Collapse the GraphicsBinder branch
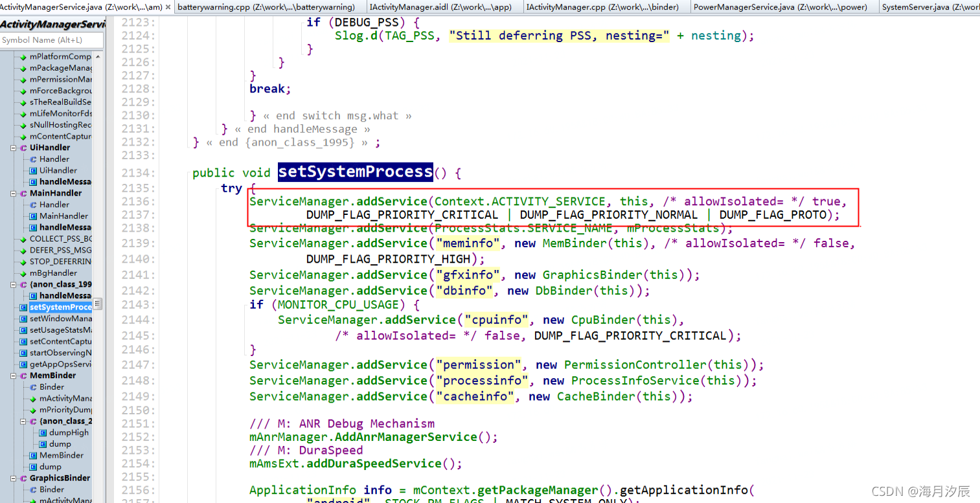The image size is (980, 503). tap(13, 478)
